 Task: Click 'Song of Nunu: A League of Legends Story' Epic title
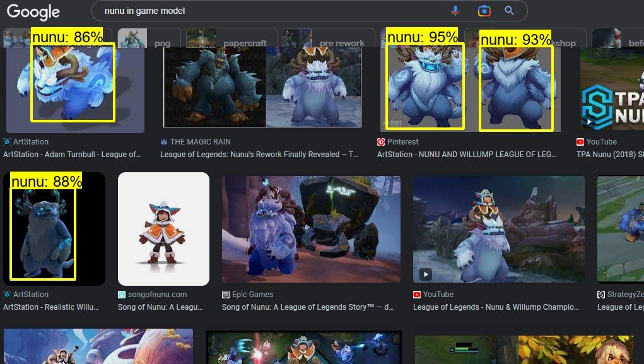point(308,307)
